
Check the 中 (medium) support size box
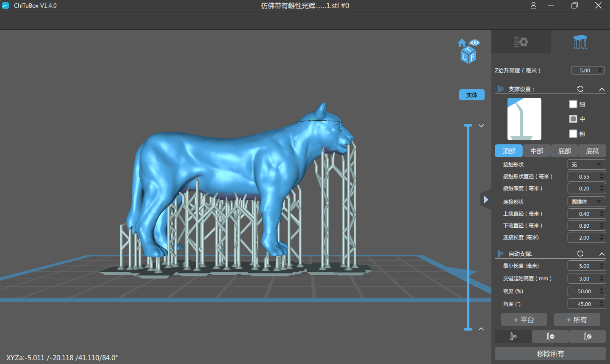click(x=573, y=119)
